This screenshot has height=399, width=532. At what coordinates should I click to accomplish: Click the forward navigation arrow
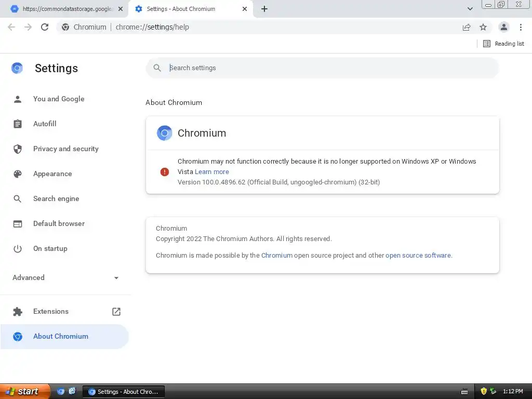click(28, 27)
